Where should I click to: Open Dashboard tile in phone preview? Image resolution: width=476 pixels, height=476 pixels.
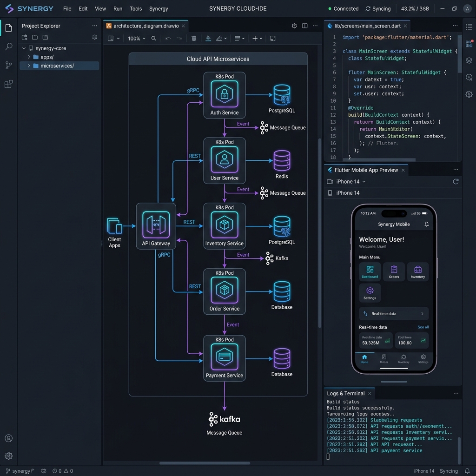[x=370, y=271]
